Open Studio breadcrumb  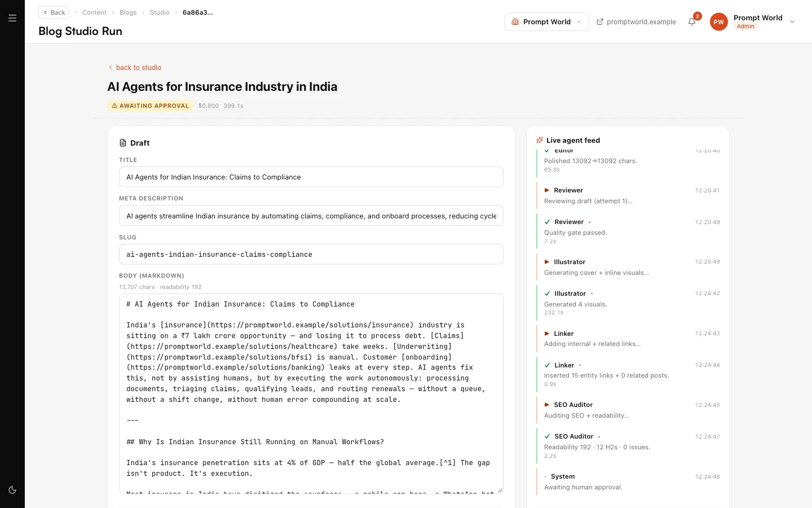coord(160,12)
